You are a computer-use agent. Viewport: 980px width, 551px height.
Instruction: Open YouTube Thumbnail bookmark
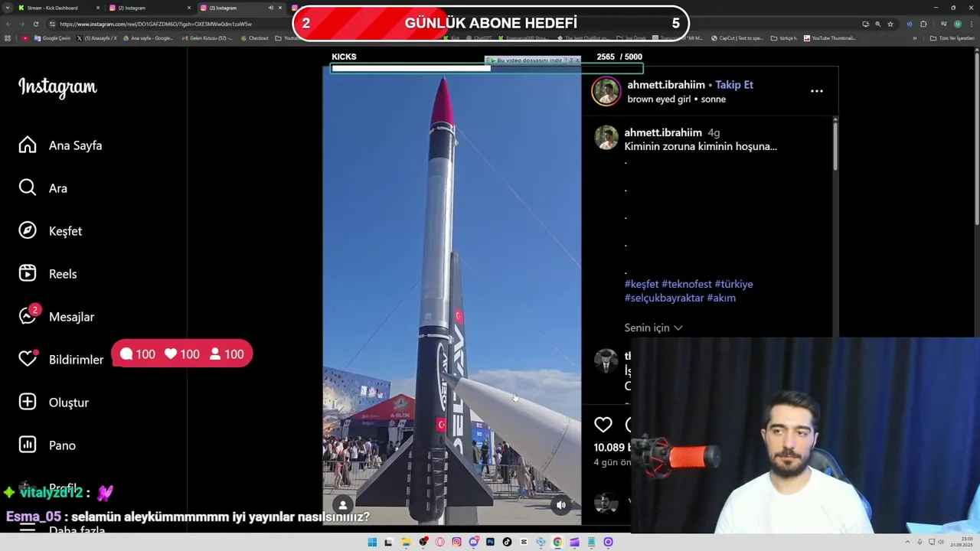tap(829, 38)
